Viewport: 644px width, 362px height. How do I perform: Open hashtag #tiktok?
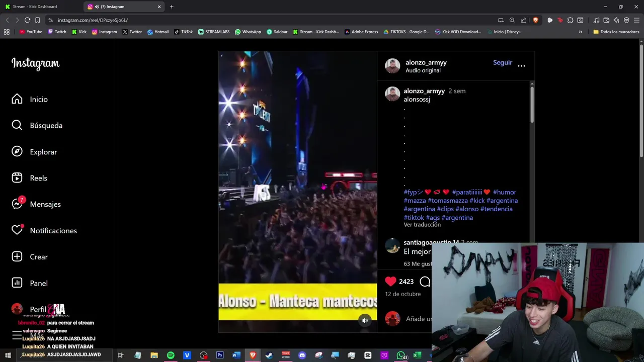pos(414,218)
